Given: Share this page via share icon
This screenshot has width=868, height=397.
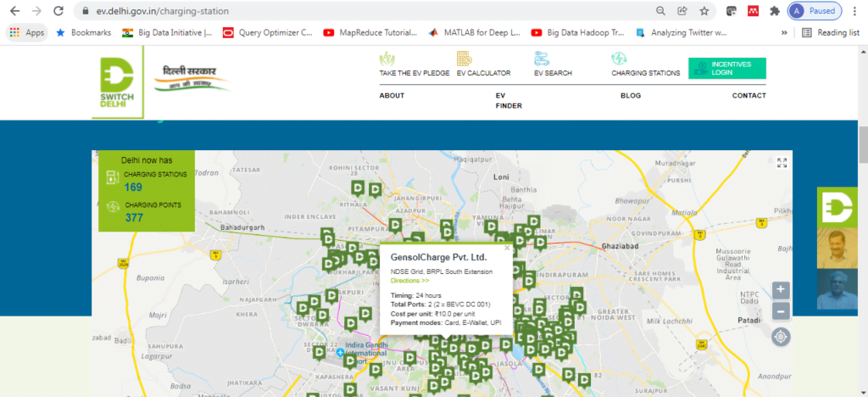Looking at the screenshot, I should pos(682,10).
